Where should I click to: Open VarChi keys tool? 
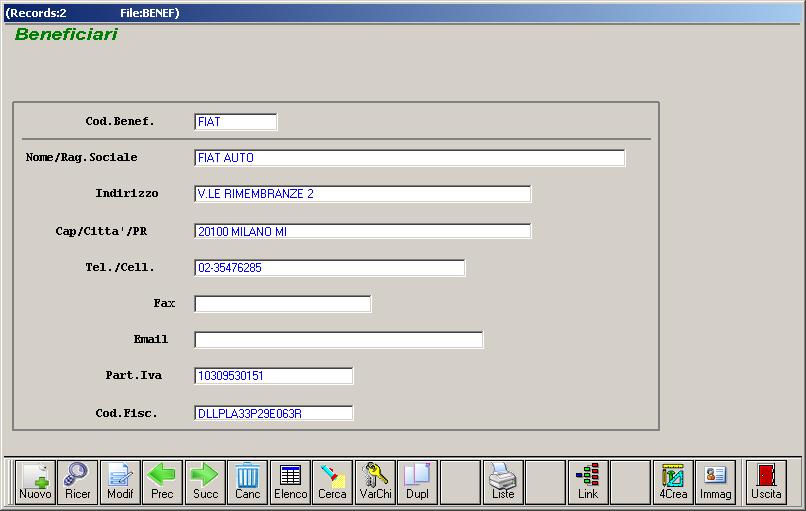click(x=375, y=482)
